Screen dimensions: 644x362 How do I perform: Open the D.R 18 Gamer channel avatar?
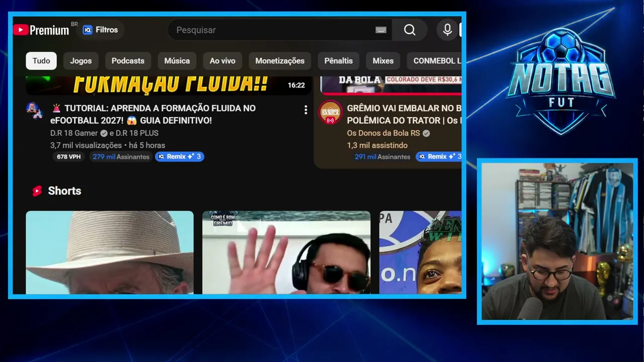[35, 110]
